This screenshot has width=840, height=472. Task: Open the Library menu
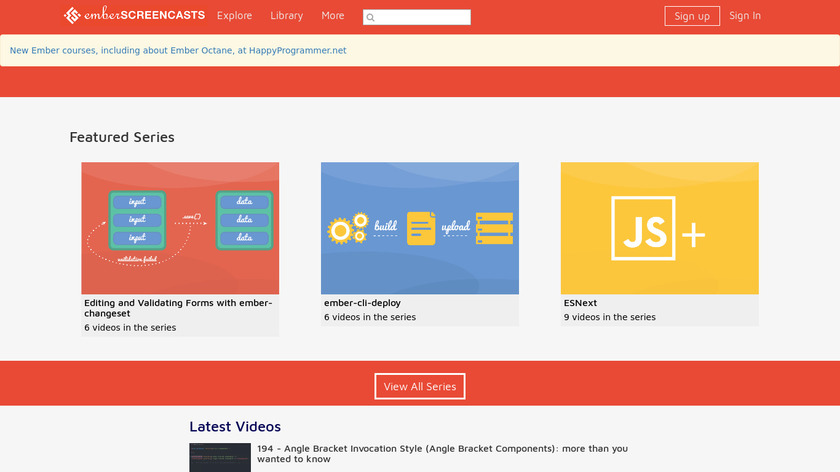(x=287, y=16)
